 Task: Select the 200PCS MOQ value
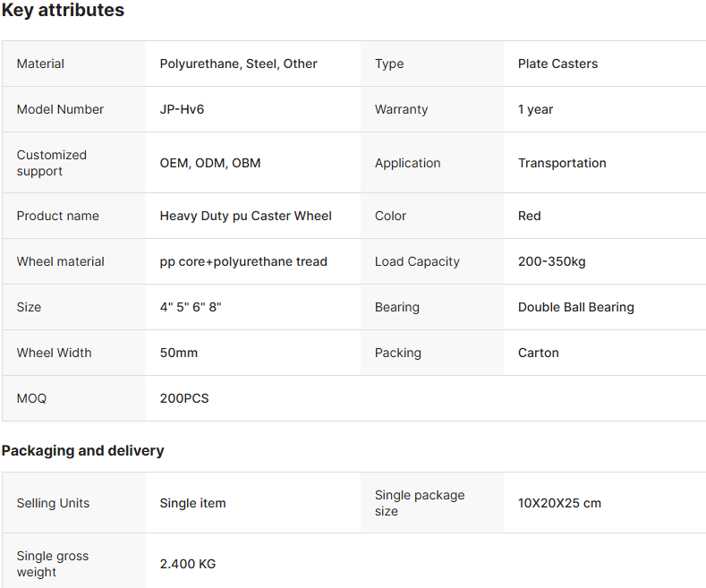pyautogui.click(x=184, y=398)
